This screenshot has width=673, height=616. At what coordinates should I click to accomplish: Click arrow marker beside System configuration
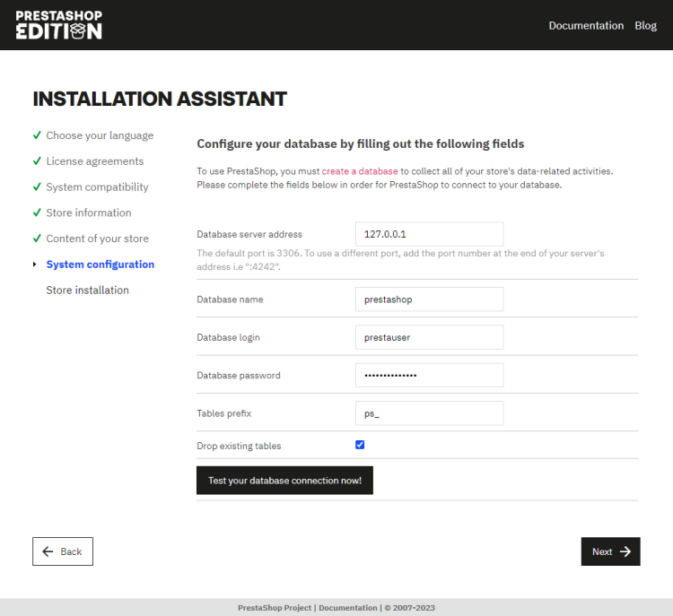pyautogui.click(x=34, y=265)
